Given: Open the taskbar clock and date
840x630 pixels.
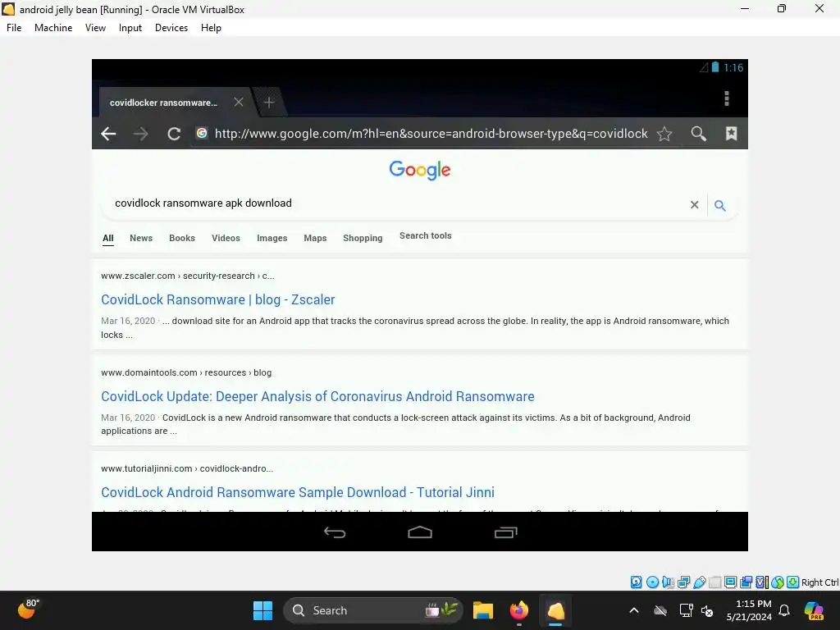Looking at the screenshot, I should click(x=749, y=610).
